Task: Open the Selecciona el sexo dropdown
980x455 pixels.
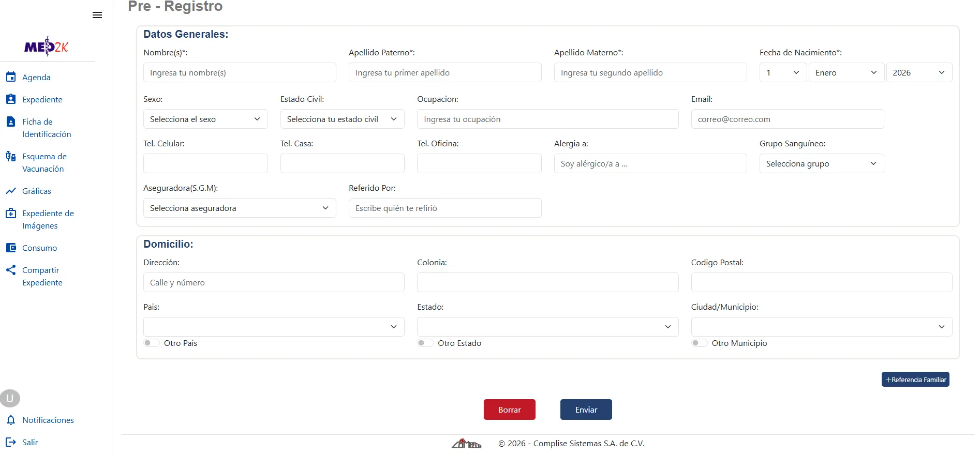Action: (x=205, y=119)
